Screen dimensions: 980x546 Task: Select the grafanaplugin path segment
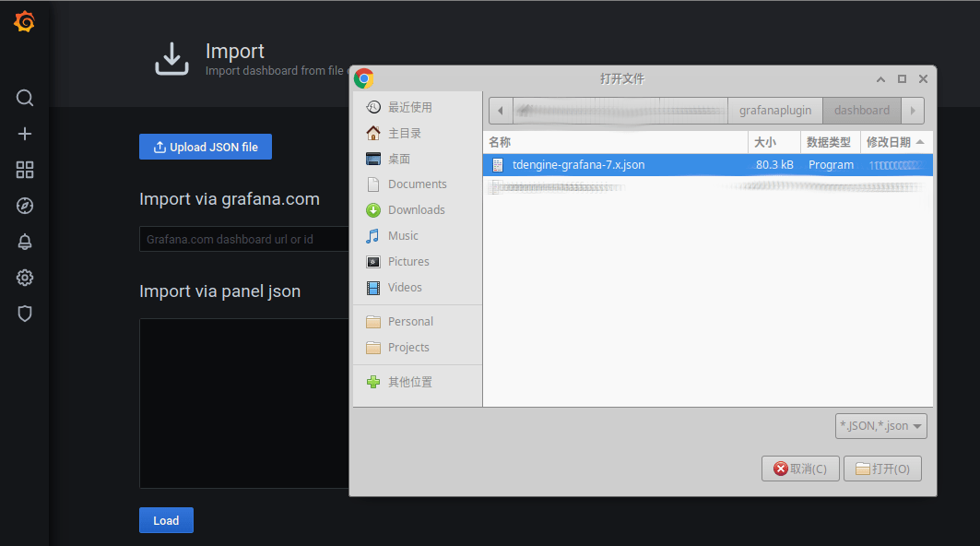pos(774,111)
